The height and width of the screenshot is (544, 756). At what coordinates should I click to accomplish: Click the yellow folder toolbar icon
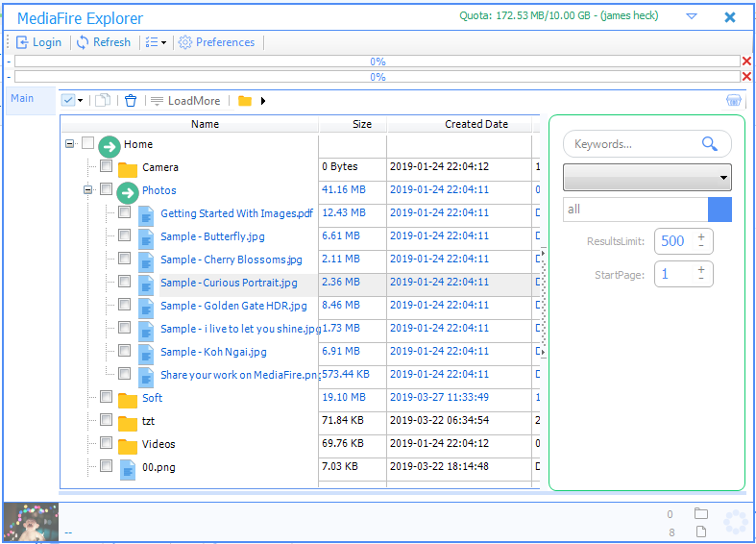click(x=245, y=101)
